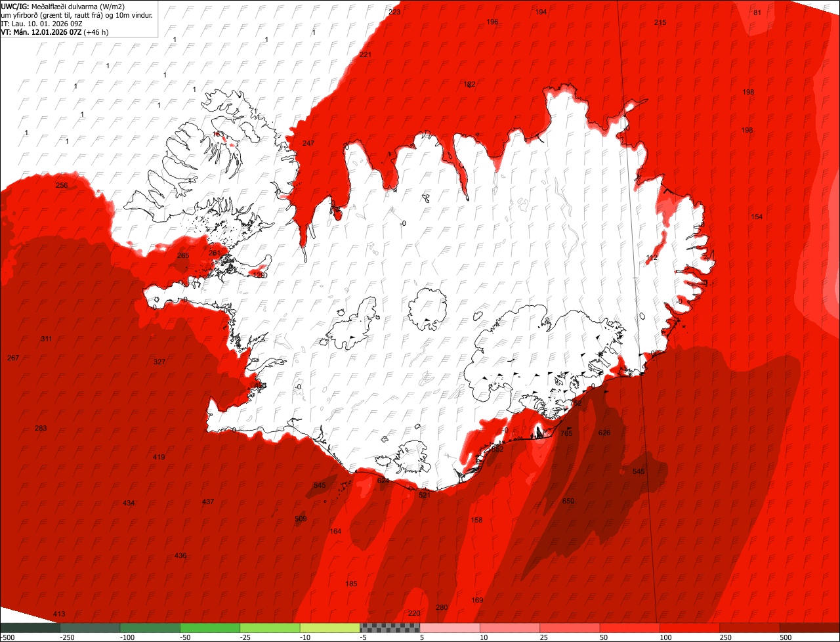
Task: Select the darkest red swatch beyond 500
Action: tap(810, 628)
